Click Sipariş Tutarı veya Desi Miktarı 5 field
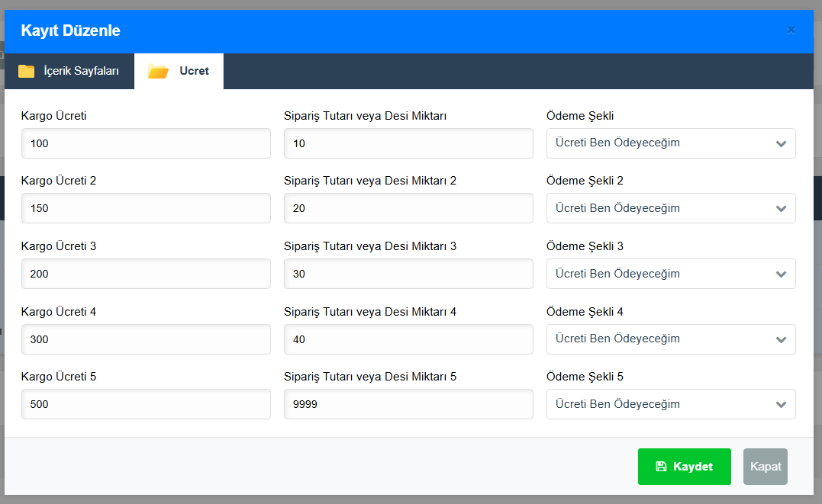The image size is (822, 504). (x=408, y=404)
